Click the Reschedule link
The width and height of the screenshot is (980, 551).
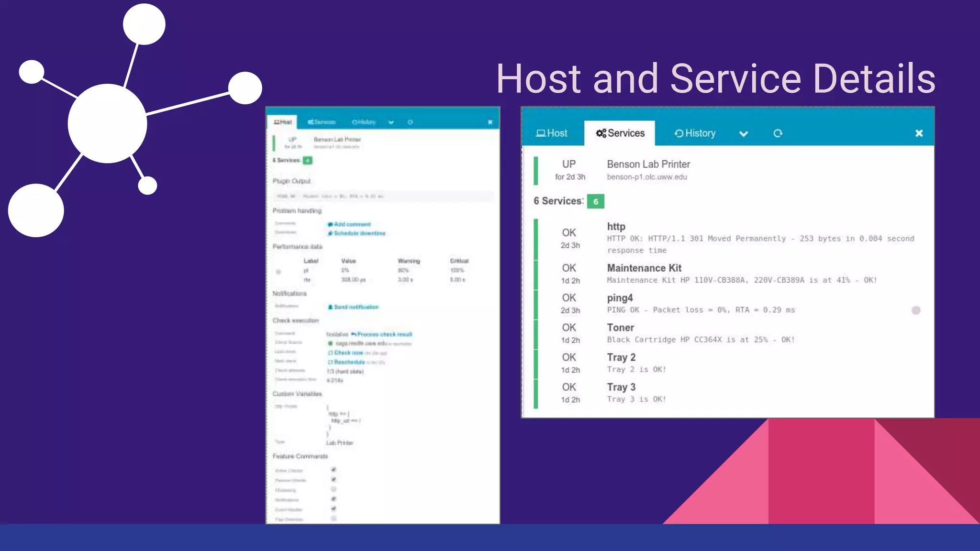pos(346,362)
